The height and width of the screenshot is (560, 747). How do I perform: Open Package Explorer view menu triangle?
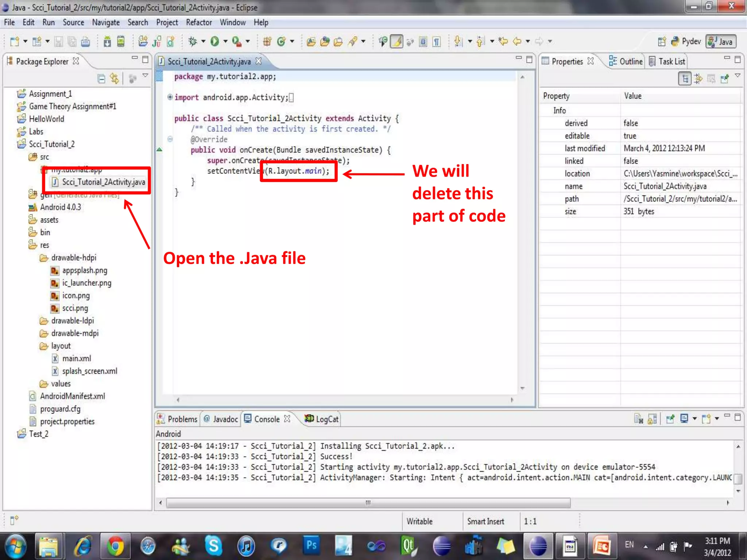145,75
